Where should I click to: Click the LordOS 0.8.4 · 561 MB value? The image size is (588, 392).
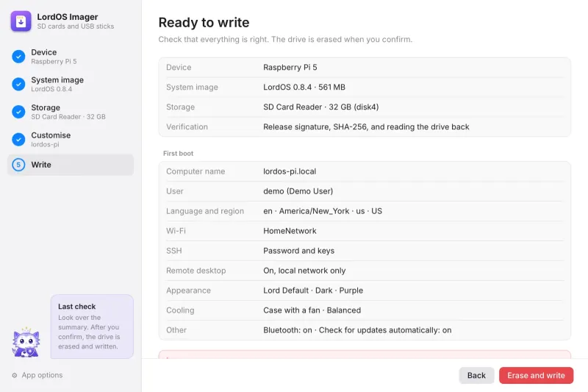pos(304,87)
